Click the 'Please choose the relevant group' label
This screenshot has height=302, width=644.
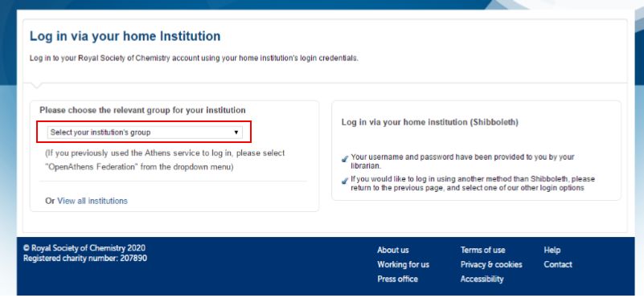click(x=142, y=110)
